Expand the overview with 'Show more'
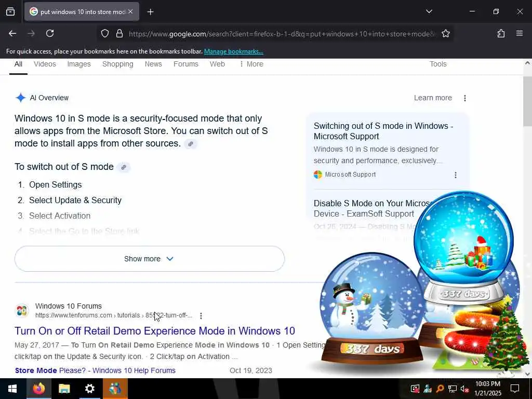This screenshot has height=399, width=532. pos(149,259)
